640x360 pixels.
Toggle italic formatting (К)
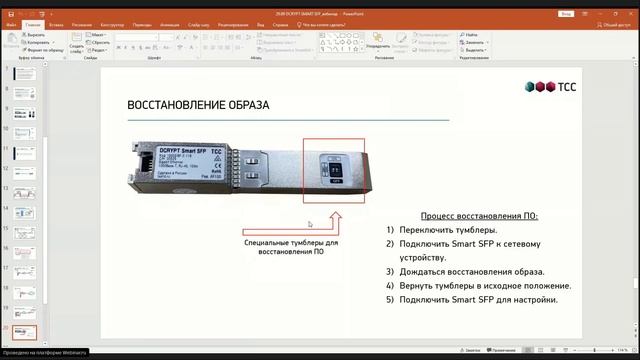point(126,48)
